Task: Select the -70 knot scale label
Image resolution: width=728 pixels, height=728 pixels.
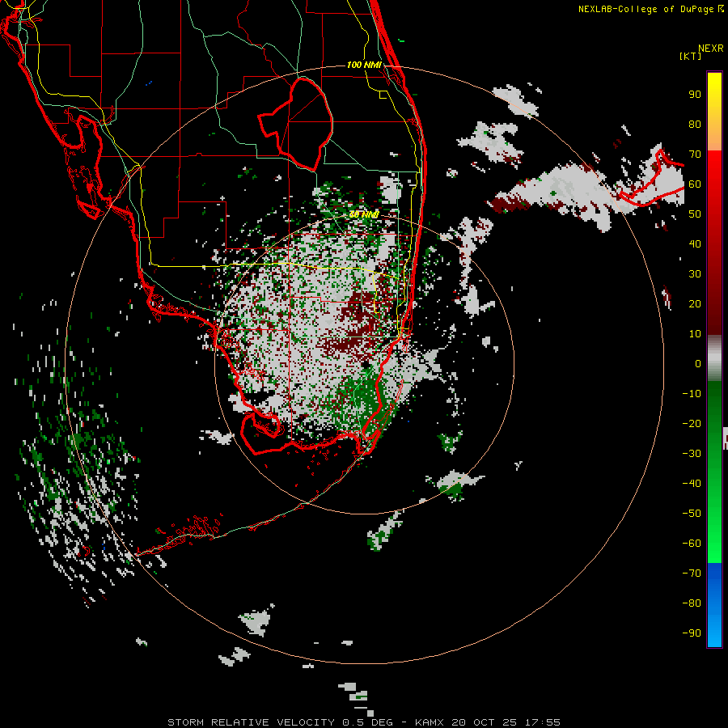Action: (x=692, y=574)
